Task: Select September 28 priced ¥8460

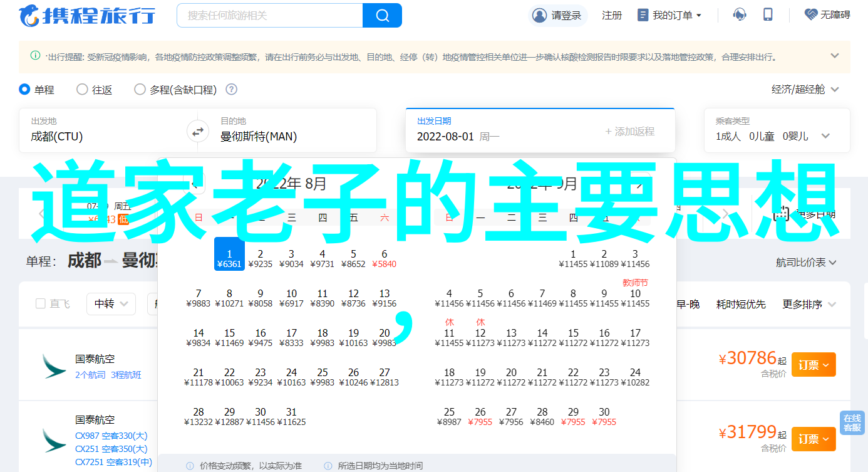Action: point(542,416)
